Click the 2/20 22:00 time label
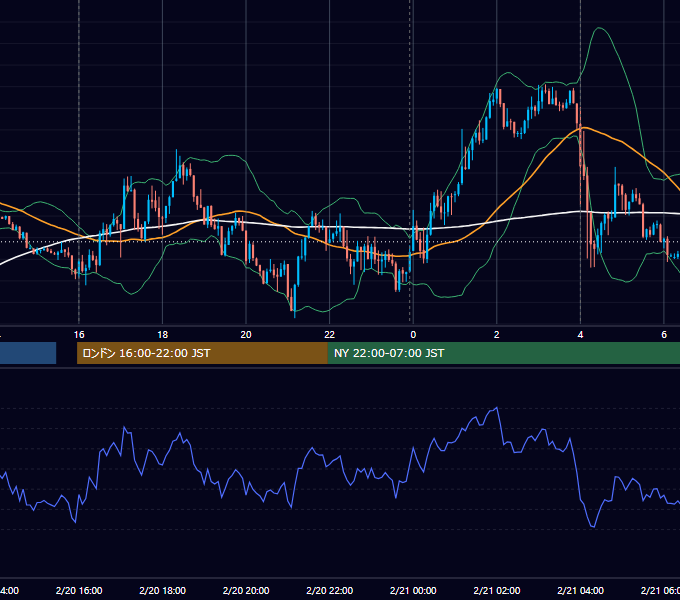The image size is (680, 600). tap(330, 590)
